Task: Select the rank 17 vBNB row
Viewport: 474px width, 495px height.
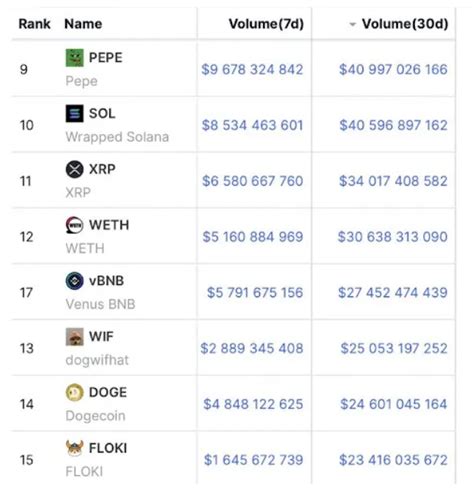Action: 233,292
